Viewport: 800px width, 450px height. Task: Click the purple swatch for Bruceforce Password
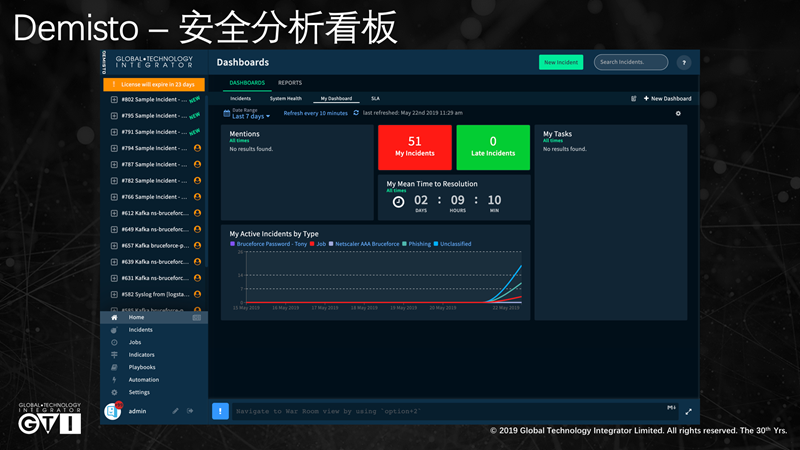(x=233, y=244)
